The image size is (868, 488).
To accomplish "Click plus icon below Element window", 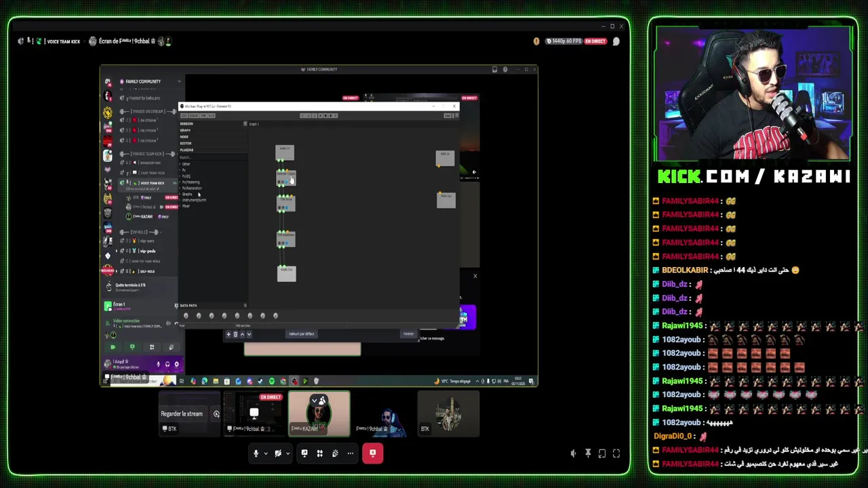I will 229,333.
